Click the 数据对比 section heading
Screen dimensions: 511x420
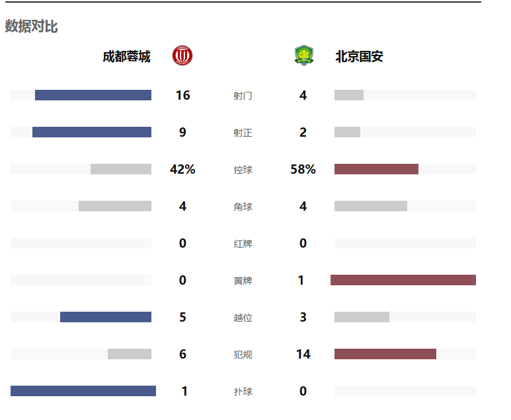tap(31, 26)
